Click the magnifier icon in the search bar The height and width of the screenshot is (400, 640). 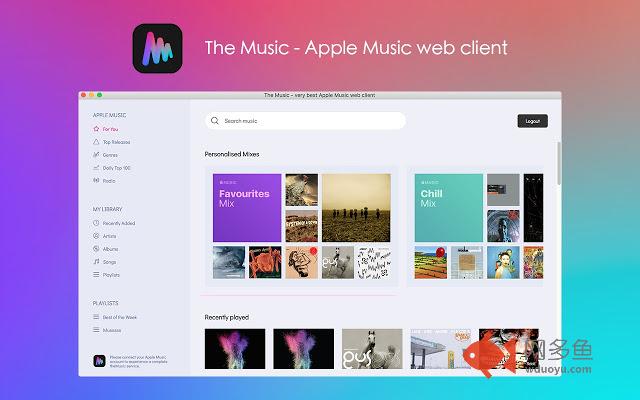click(x=215, y=121)
